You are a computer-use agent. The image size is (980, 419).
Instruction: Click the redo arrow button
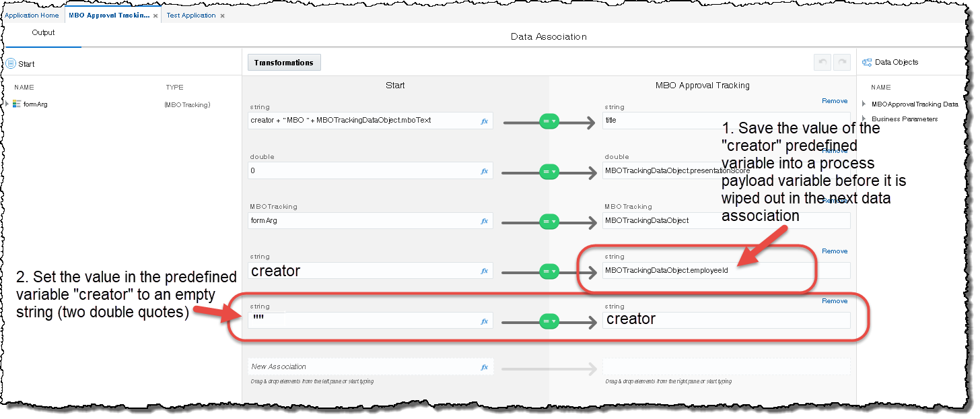pyautogui.click(x=841, y=63)
